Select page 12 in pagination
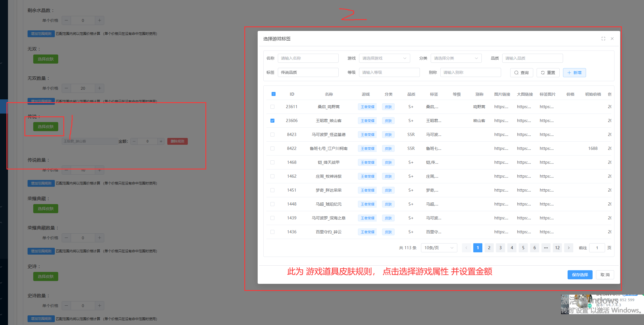The width and height of the screenshot is (644, 325). [557, 248]
